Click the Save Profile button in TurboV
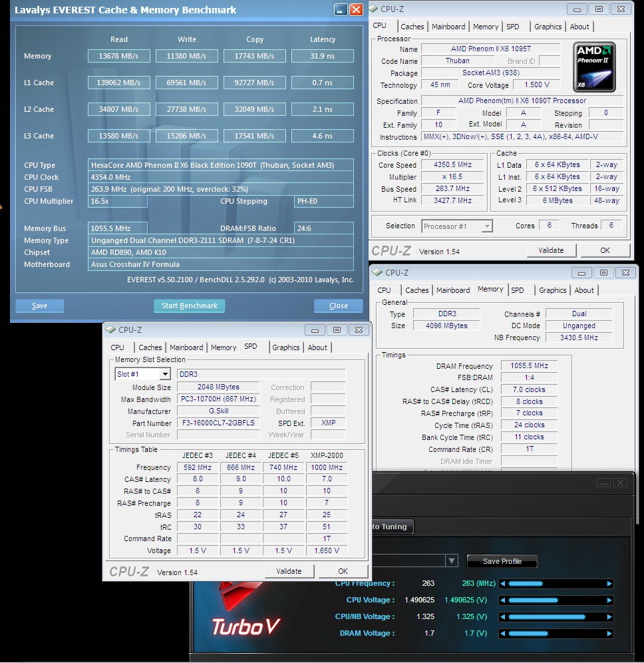Viewport: 644px width, 663px height. point(502,561)
